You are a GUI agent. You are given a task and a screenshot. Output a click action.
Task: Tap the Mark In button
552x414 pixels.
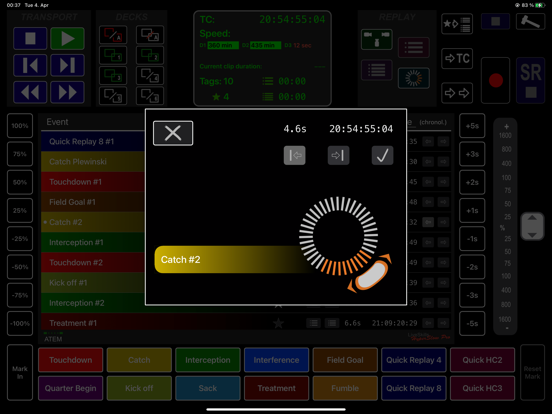pyautogui.click(x=20, y=372)
